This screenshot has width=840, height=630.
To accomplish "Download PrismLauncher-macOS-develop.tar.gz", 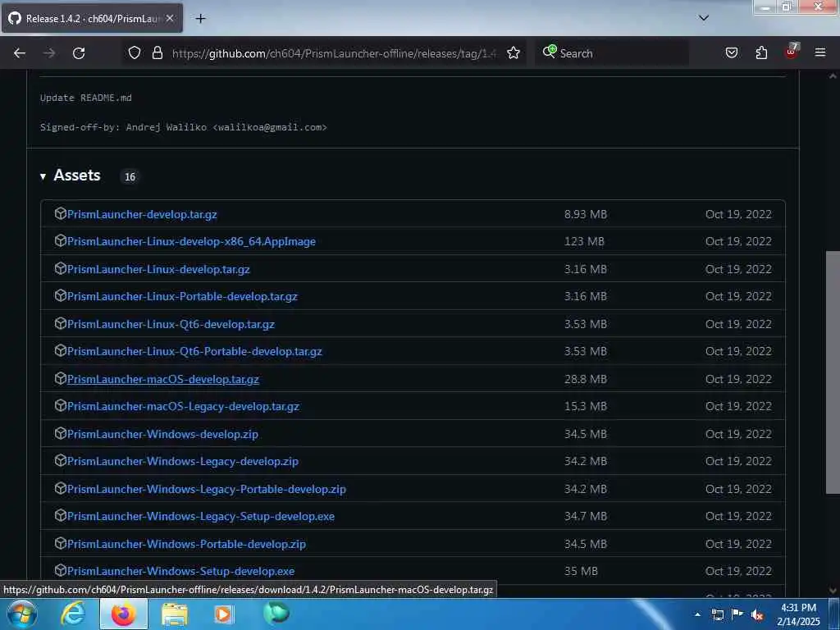I will pos(163,379).
